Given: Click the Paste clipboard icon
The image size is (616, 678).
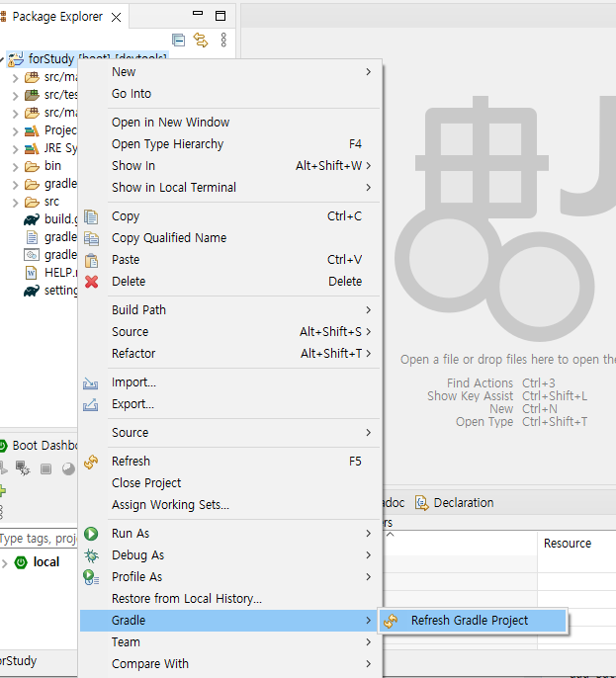Looking at the screenshot, I should (x=91, y=260).
